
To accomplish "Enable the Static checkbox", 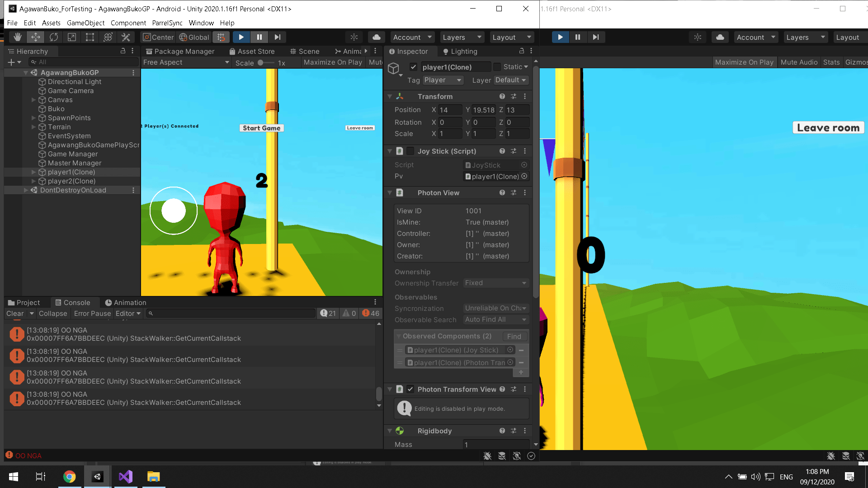I will [497, 67].
